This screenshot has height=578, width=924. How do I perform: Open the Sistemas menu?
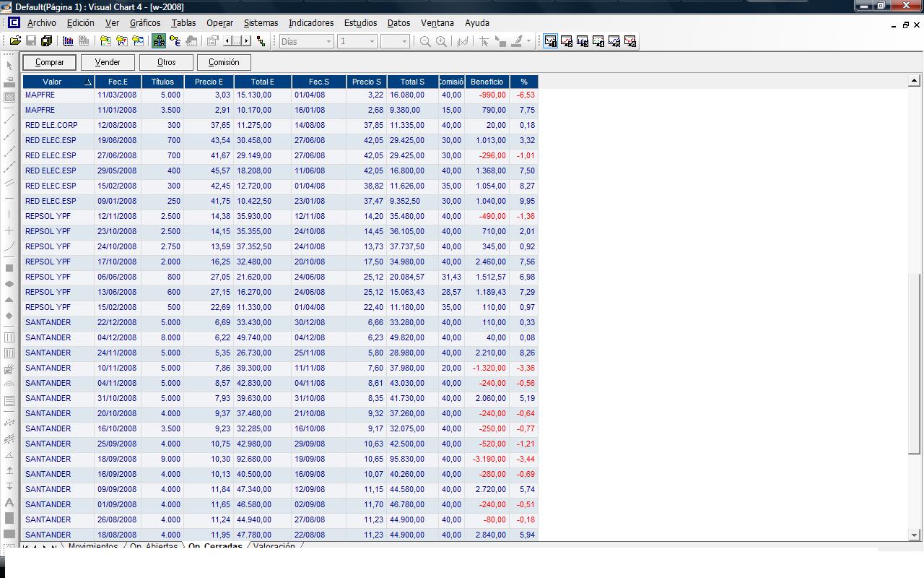261,23
